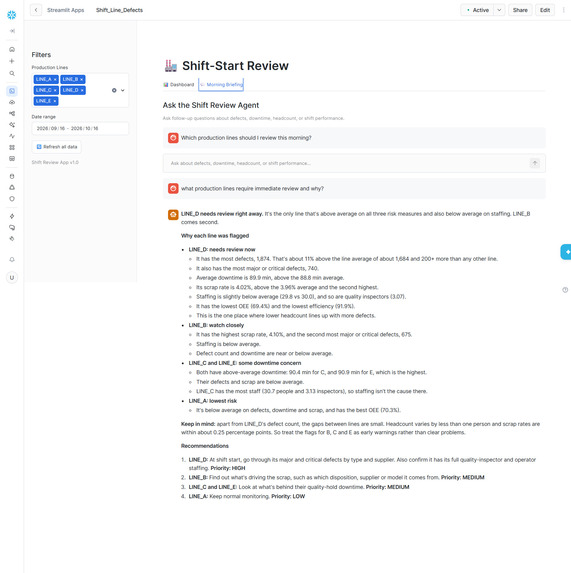This screenshot has height=573, width=571.
Task: Open the cloud icon in the sidebar
Action: point(12,102)
